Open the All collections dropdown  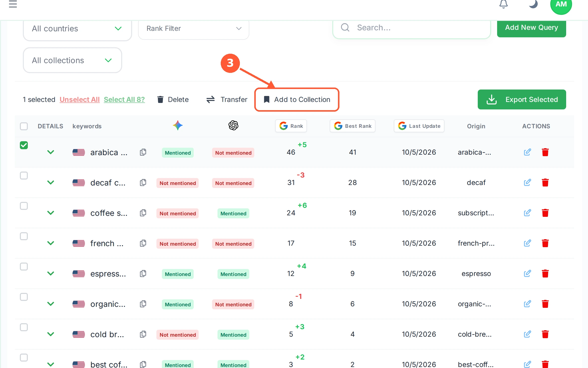click(73, 60)
